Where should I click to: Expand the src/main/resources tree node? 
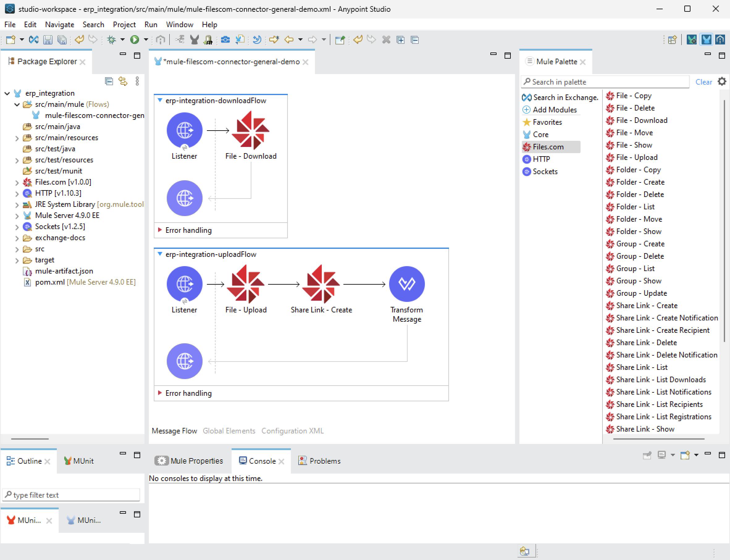click(17, 138)
